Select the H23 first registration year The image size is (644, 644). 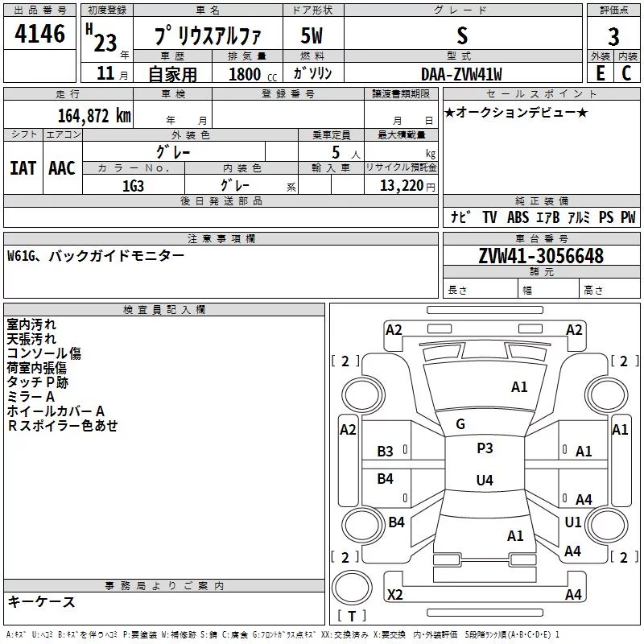click(x=102, y=38)
